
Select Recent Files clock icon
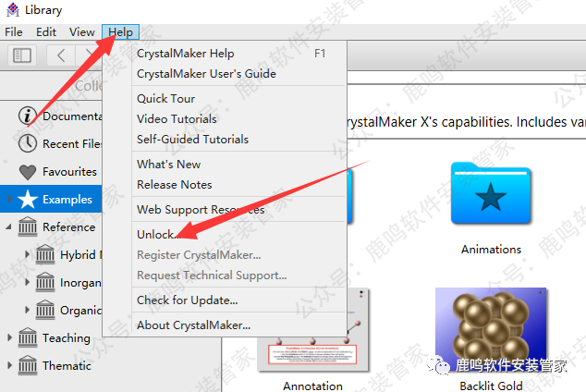[28, 143]
